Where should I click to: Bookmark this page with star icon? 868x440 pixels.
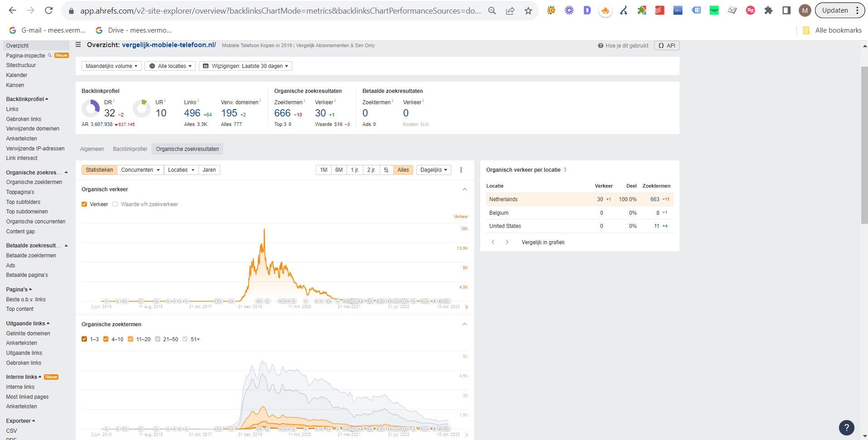pos(528,11)
